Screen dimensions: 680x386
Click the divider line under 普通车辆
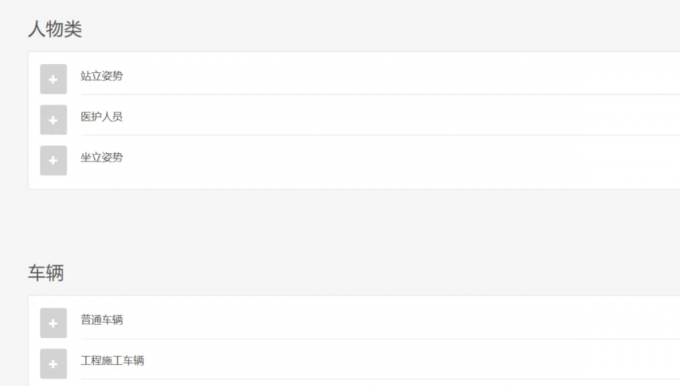(x=380, y=338)
